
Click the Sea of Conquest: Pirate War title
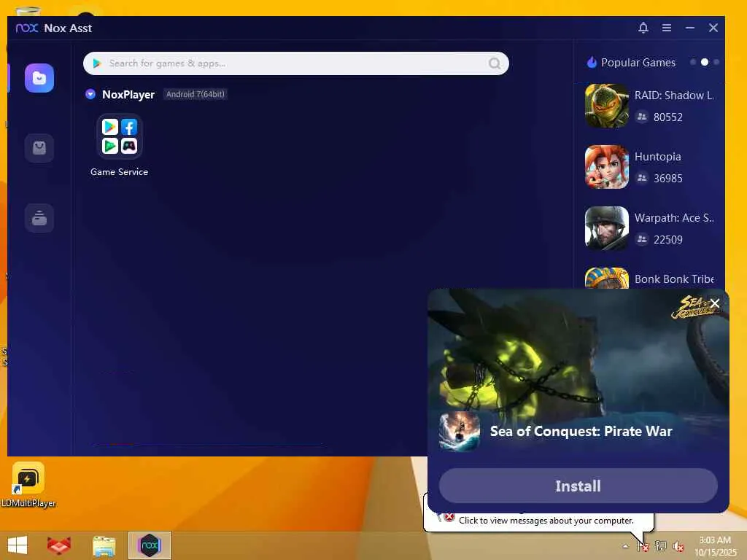coord(581,432)
